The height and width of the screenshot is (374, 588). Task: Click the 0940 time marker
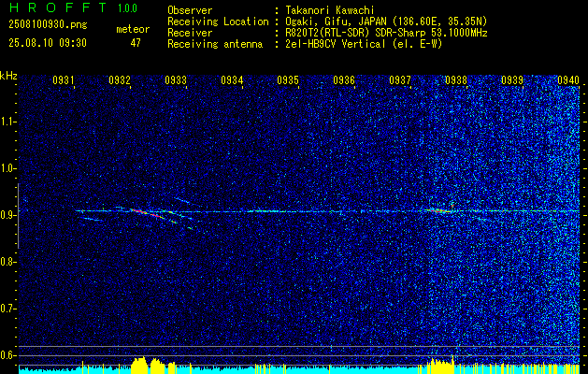pos(568,79)
